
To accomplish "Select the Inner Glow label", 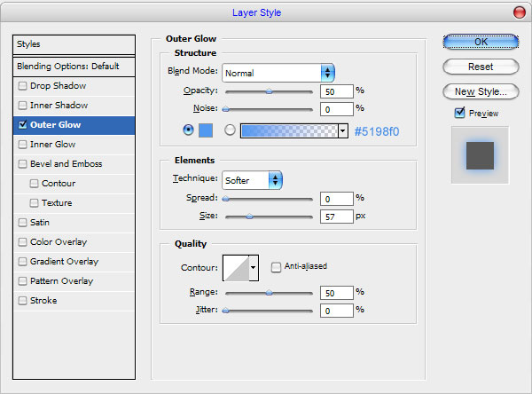I will tap(52, 145).
